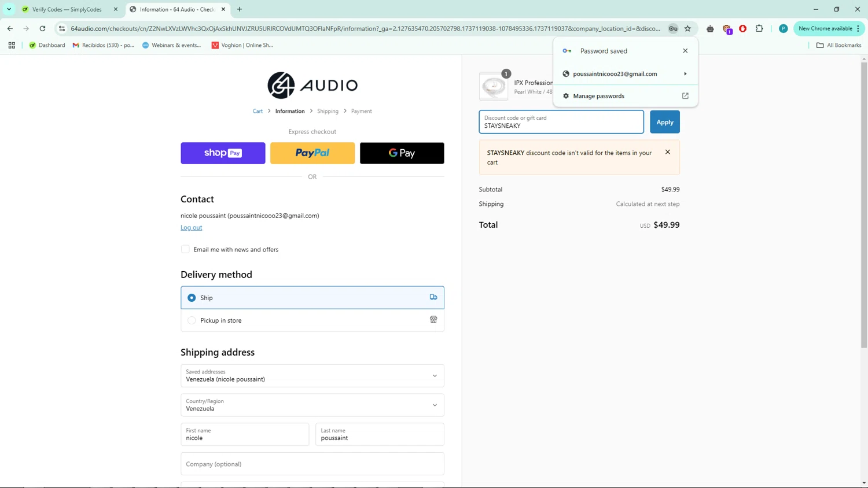Open the Dashboard bookmark
The height and width of the screenshot is (488, 868).
47,45
